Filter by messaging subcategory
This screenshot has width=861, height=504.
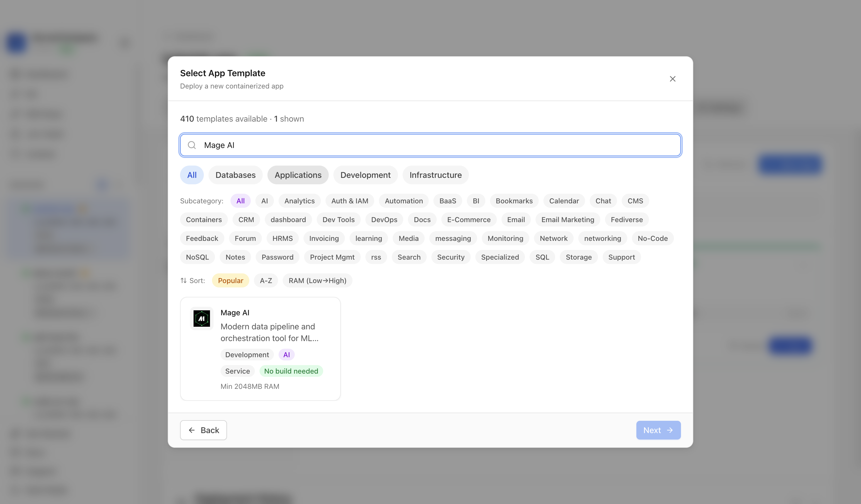point(453,238)
